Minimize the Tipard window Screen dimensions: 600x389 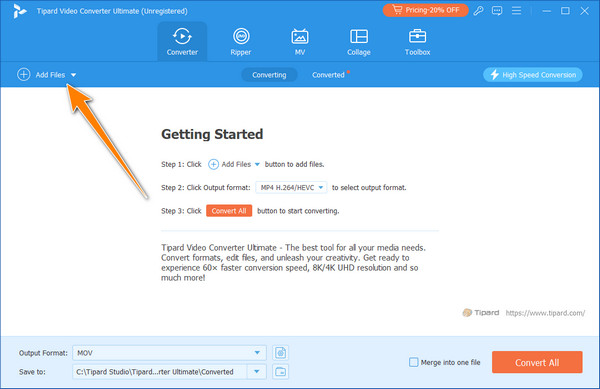[546, 11]
